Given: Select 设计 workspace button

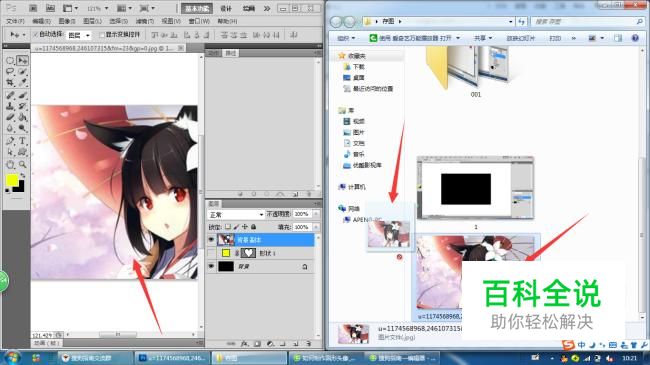Looking at the screenshot, I should (x=226, y=8).
